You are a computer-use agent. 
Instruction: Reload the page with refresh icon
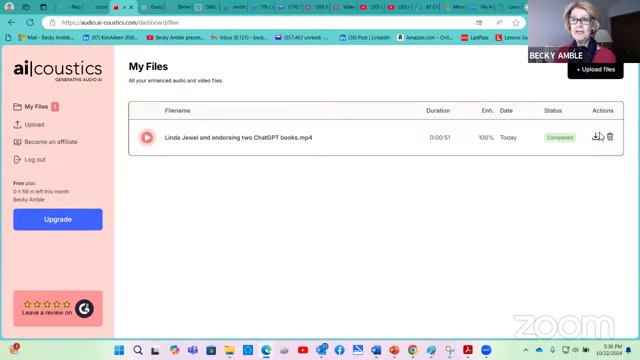30,22
